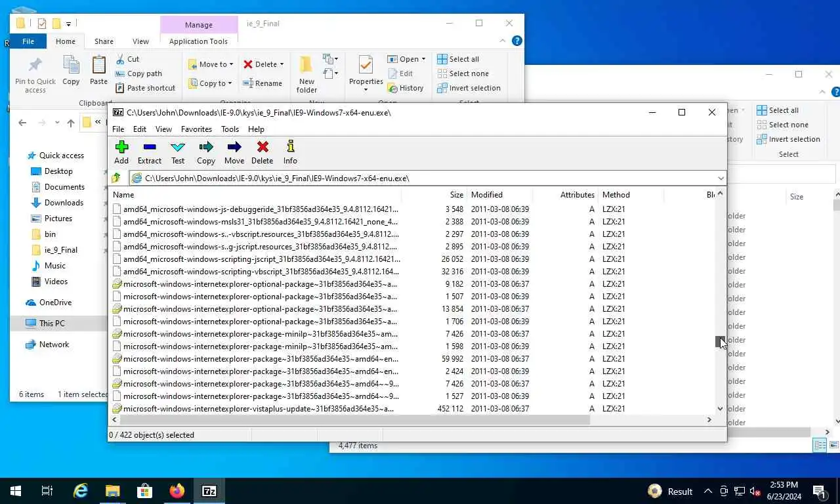Select internetexplorer-package file sized 59 992
This screenshot has width=840, height=504.
(412, 359)
